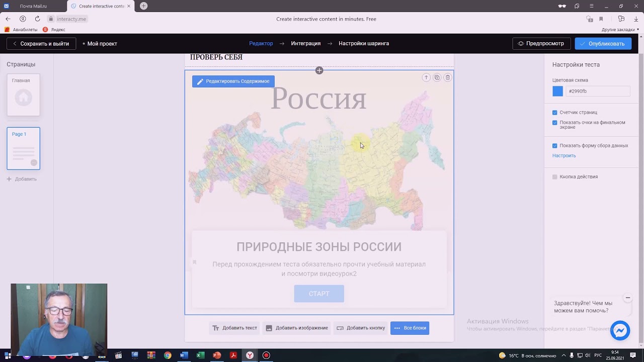Open weather widget showing 16°C
Screen dimensions: 644x362
click(x=528, y=355)
